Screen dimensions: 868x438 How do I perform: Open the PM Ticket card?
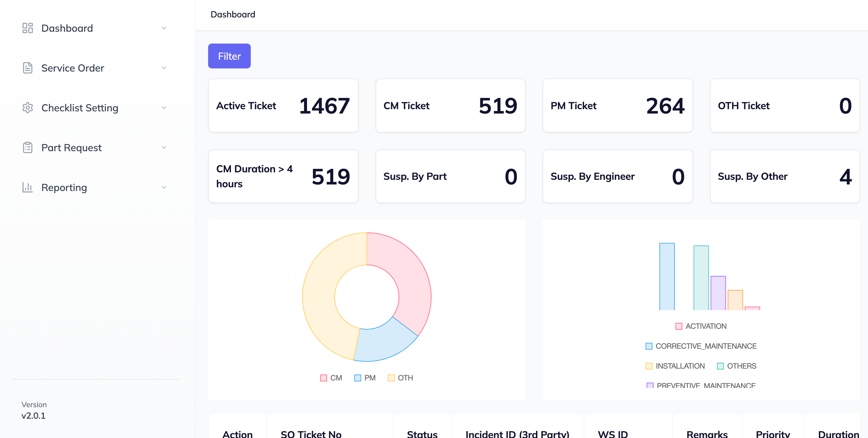pos(617,105)
